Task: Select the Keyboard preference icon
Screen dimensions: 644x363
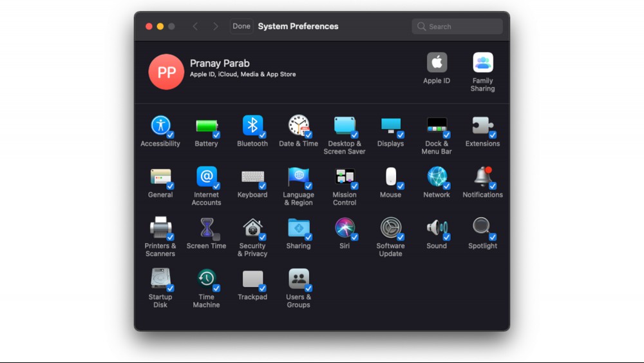Action: click(x=252, y=177)
